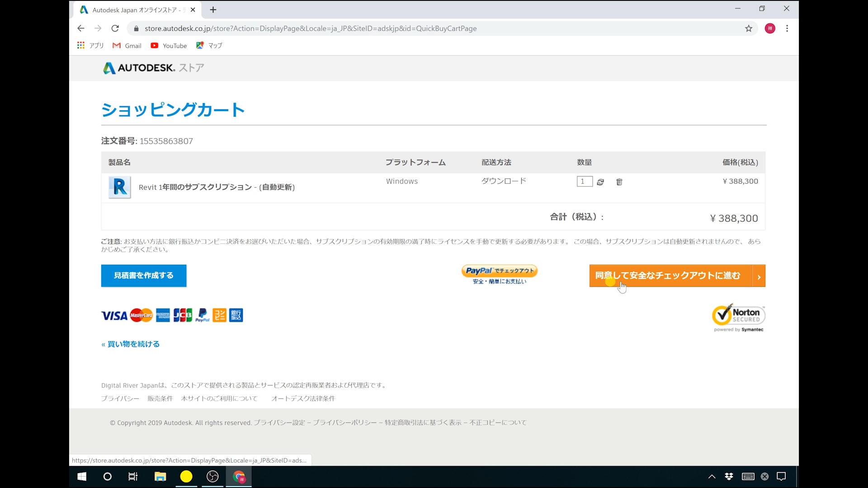Open a new browser tab
The height and width of the screenshot is (488, 868).
[213, 9]
